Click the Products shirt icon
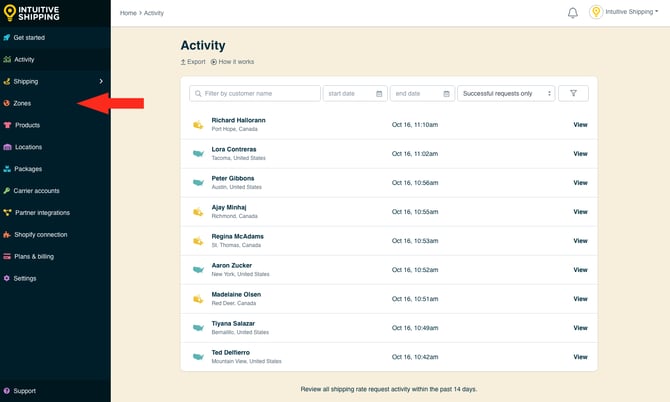Viewport: 670px width, 402px height. (x=7, y=125)
